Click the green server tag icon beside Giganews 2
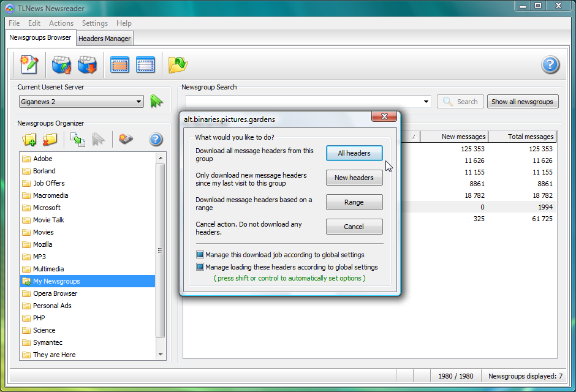The height and width of the screenshot is (392, 576). (x=157, y=102)
